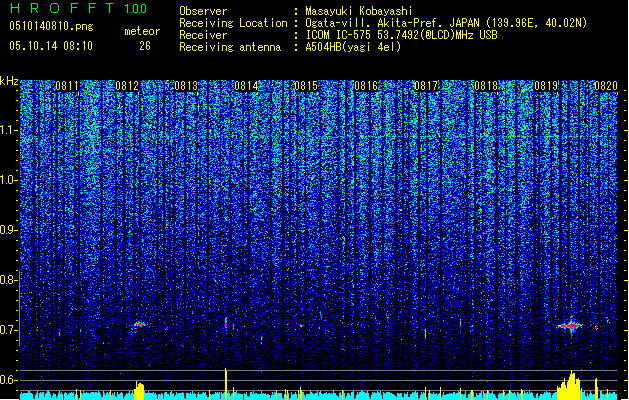Click the 0818 time marker

486,86
